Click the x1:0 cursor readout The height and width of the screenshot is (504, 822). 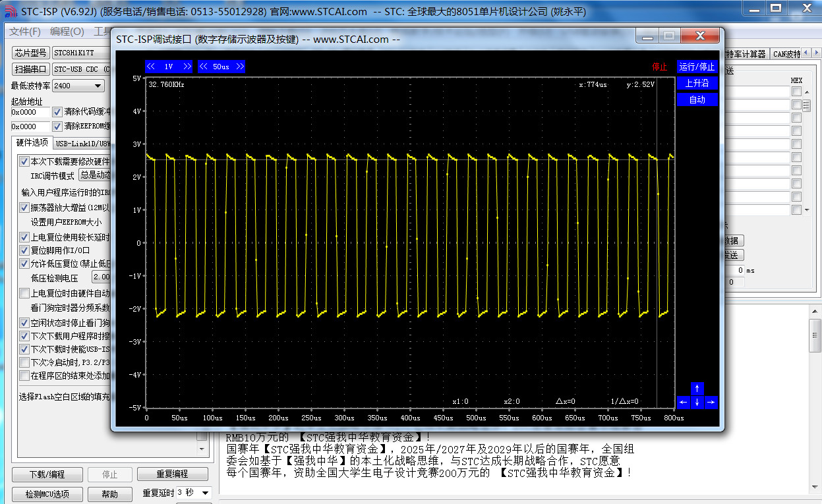(x=460, y=401)
